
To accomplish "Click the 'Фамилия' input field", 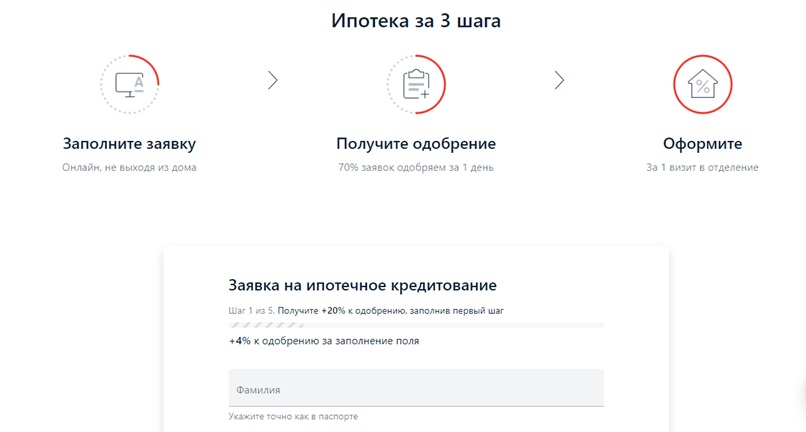I will 416,388.
